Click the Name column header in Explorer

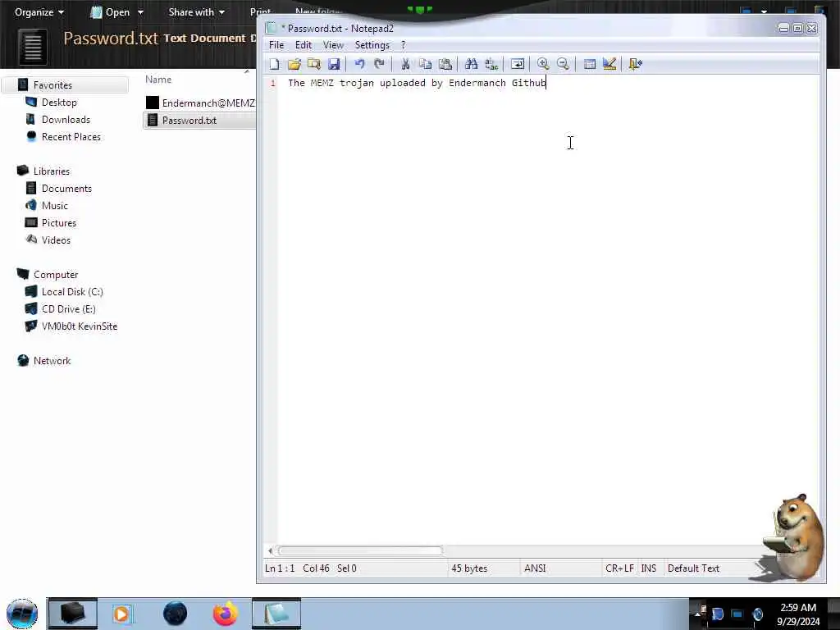pyautogui.click(x=158, y=80)
